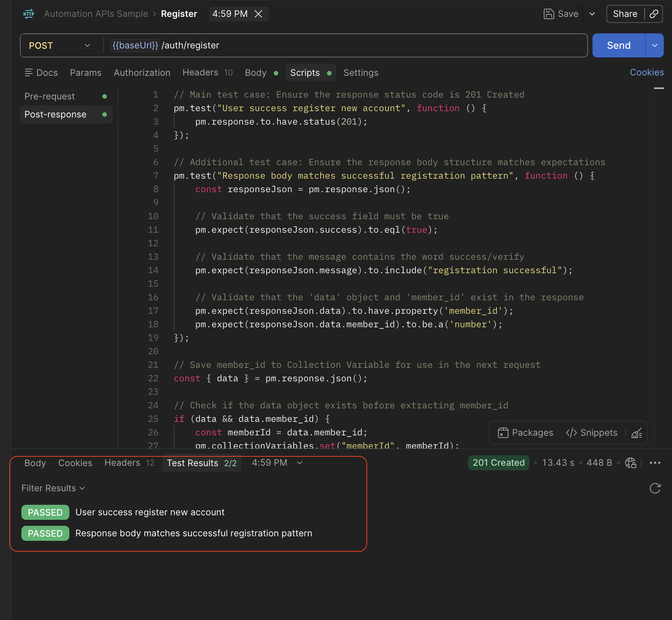Click the HTTP request type icon
Image resolution: width=672 pixels, height=620 pixels.
(29, 14)
